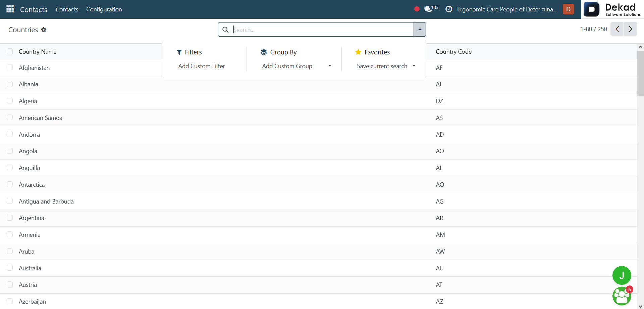Select all countries with header checkbox

(10, 51)
